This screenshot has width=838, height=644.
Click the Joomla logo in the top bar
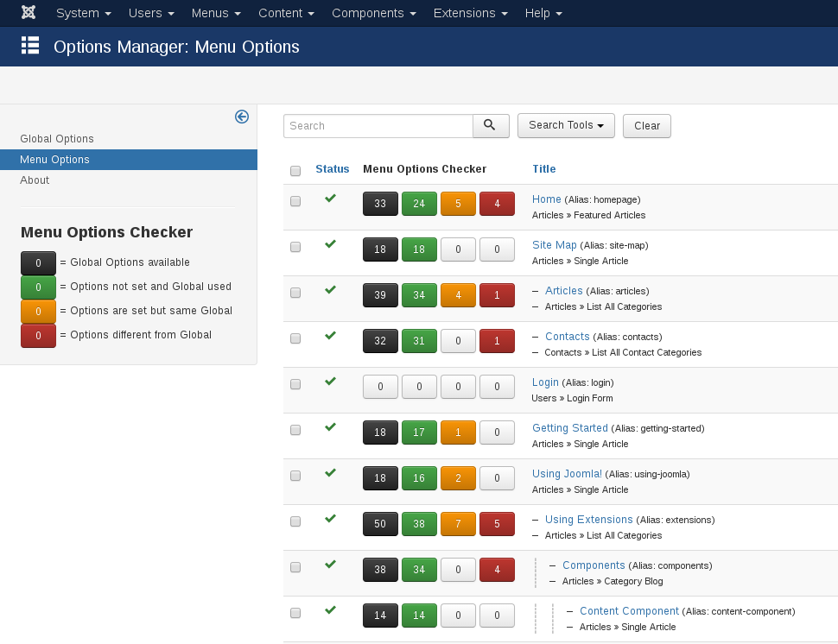(28, 12)
